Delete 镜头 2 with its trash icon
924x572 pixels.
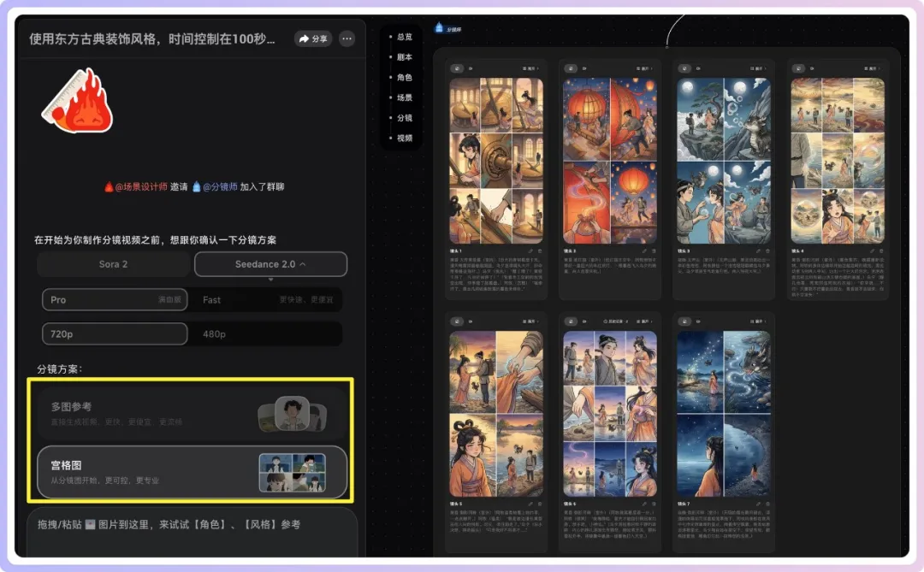[x=653, y=251]
